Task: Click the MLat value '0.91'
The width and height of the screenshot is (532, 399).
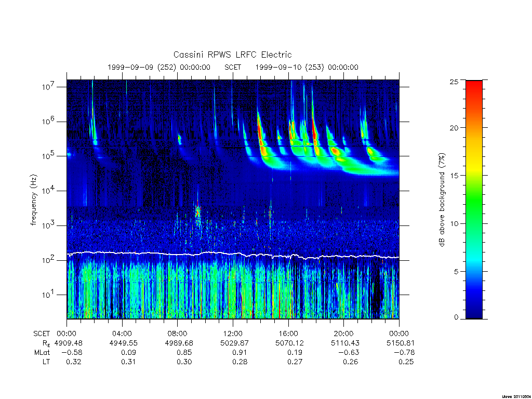Action: point(240,353)
